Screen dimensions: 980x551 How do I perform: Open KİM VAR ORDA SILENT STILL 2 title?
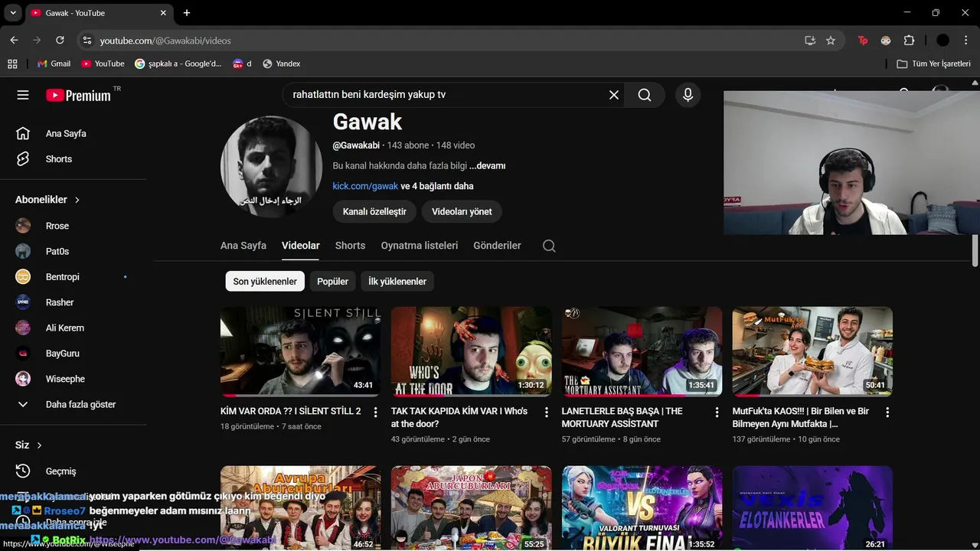[x=291, y=411]
